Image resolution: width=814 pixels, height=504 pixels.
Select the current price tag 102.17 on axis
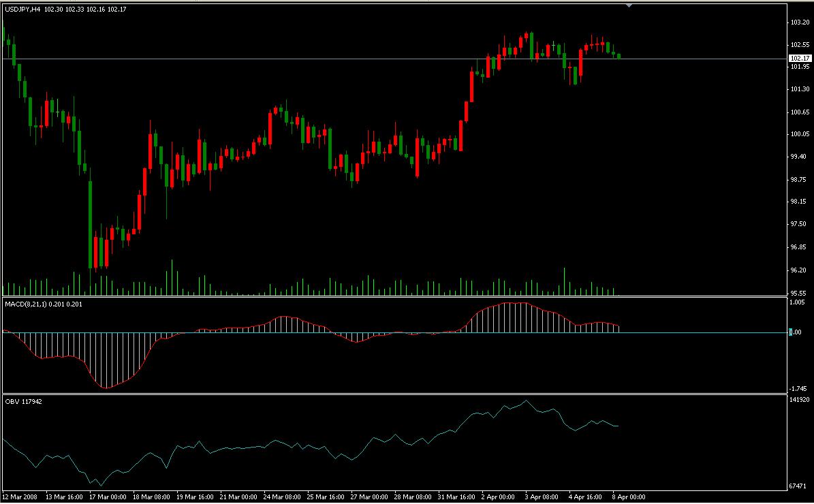(799, 59)
